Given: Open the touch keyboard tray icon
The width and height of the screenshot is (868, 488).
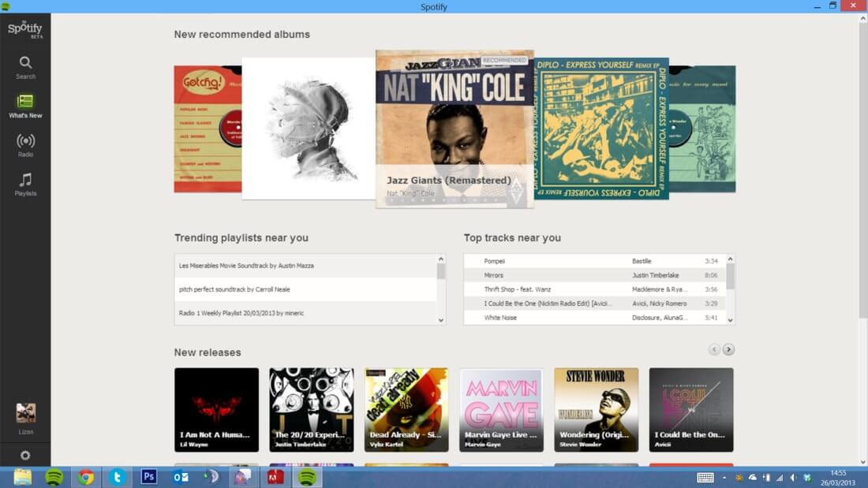Looking at the screenshot, I should tap(705, 478).
